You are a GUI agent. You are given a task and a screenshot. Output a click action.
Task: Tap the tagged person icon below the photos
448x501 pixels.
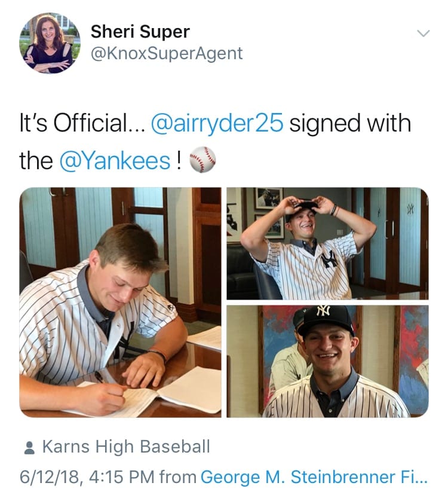[29, 447]
